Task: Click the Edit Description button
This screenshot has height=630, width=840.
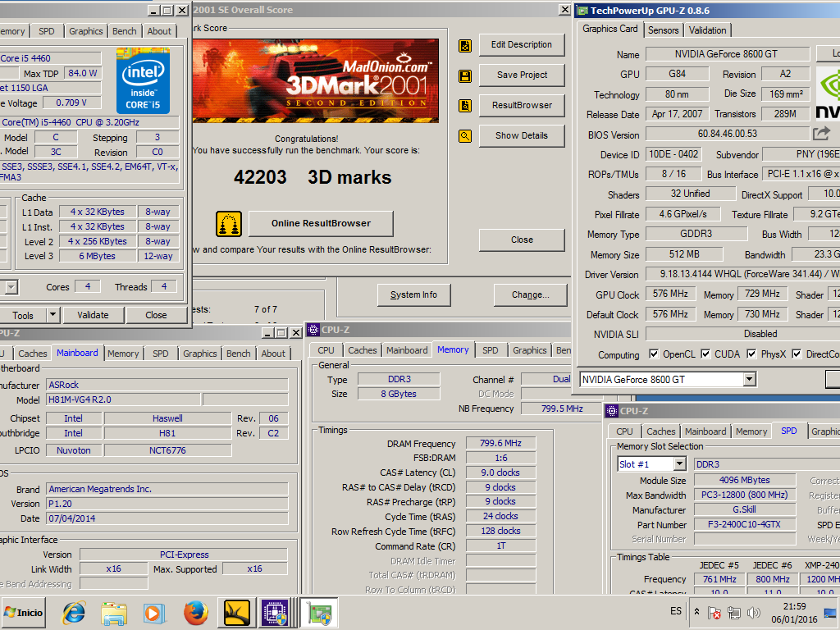Action: (x=522, y=45)
